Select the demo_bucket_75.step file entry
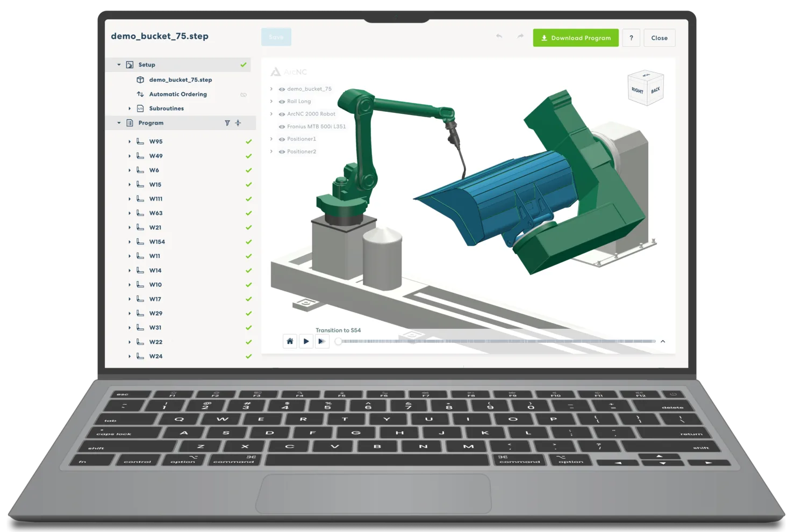794x532 pixels. [x=180, y=80]
